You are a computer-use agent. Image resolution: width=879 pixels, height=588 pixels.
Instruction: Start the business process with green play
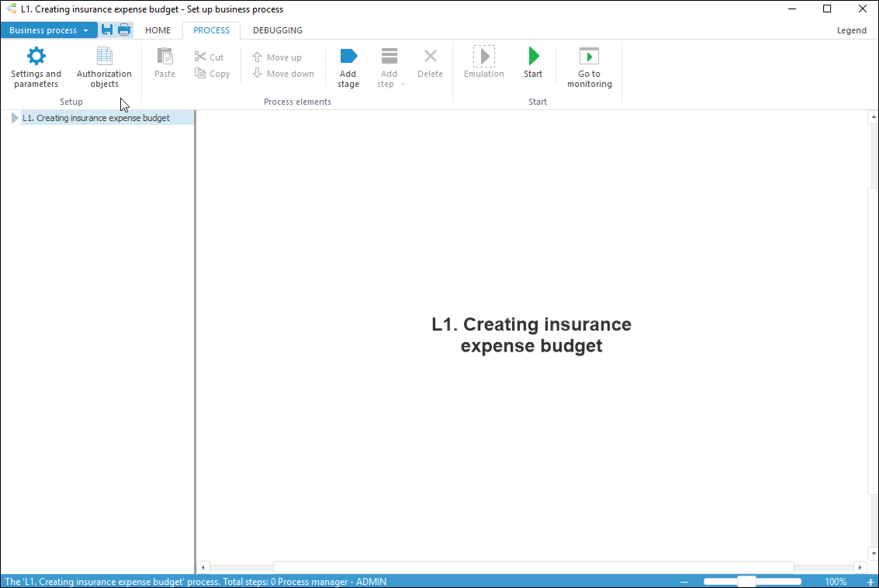[533, 57]
